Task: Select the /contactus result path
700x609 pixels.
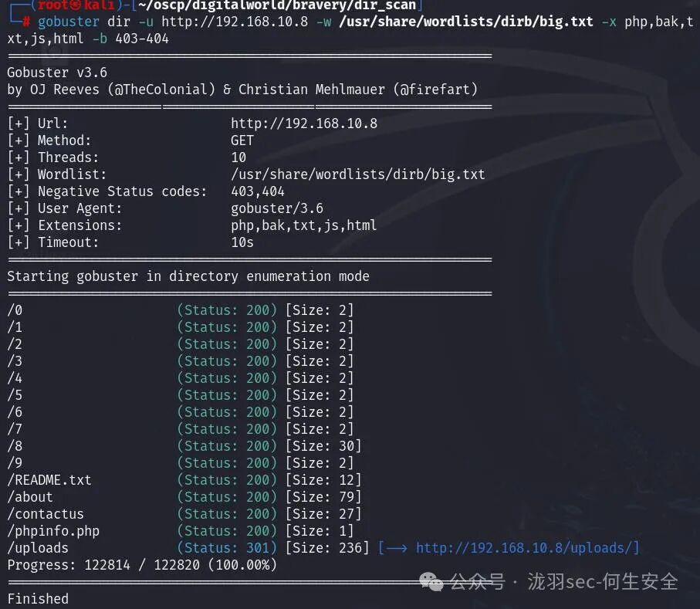Action: pyautogui.click(x=46, y=514)
